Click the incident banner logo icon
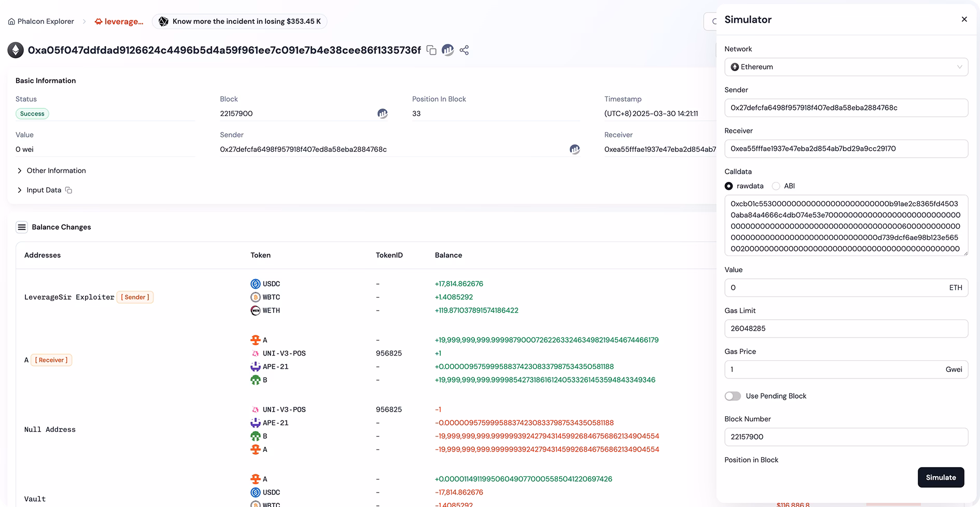 pos(163,21)
